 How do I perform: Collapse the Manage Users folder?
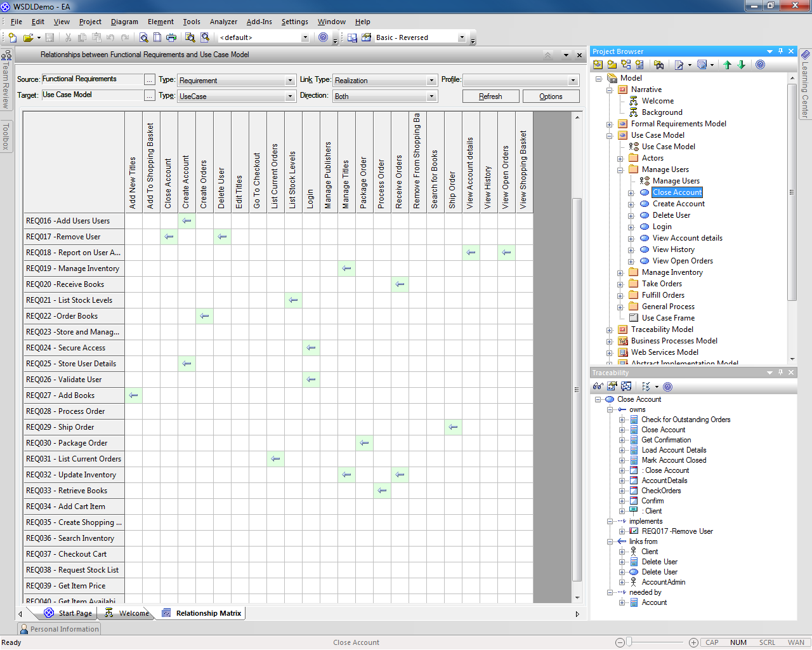click(620, 170)
